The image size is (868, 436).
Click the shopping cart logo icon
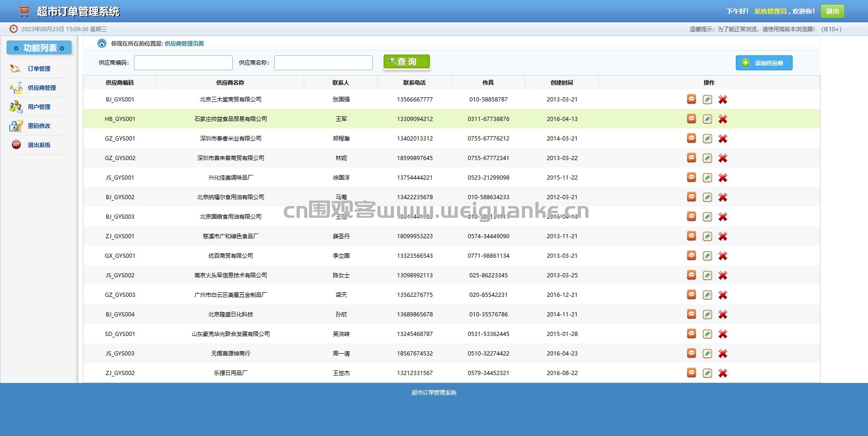pos(23,10)
